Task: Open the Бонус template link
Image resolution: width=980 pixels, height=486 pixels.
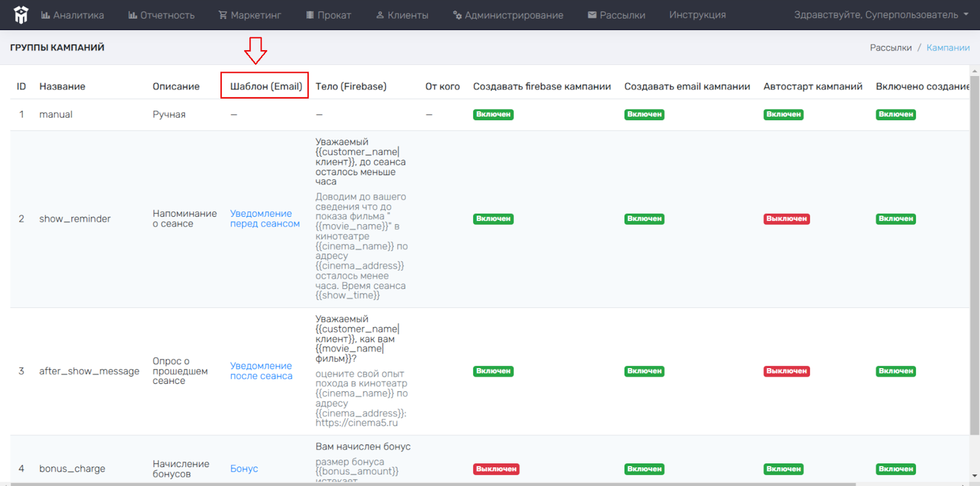Action: tap(244, 469)
